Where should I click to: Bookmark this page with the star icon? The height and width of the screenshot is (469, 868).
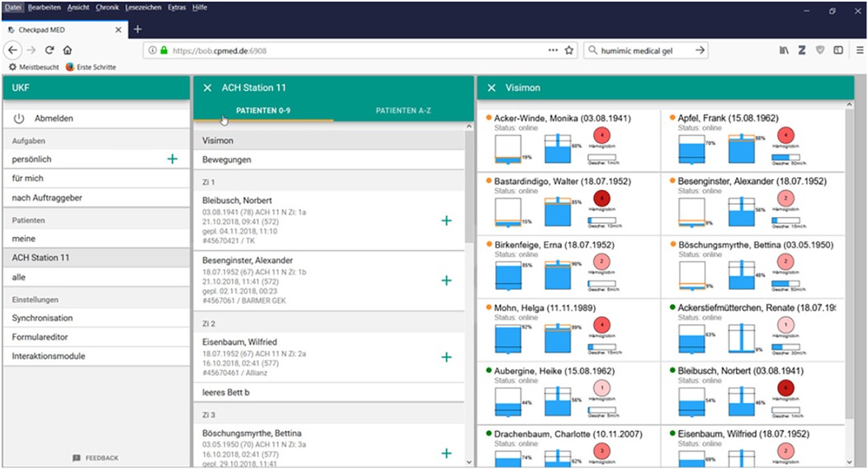[569, 50]
